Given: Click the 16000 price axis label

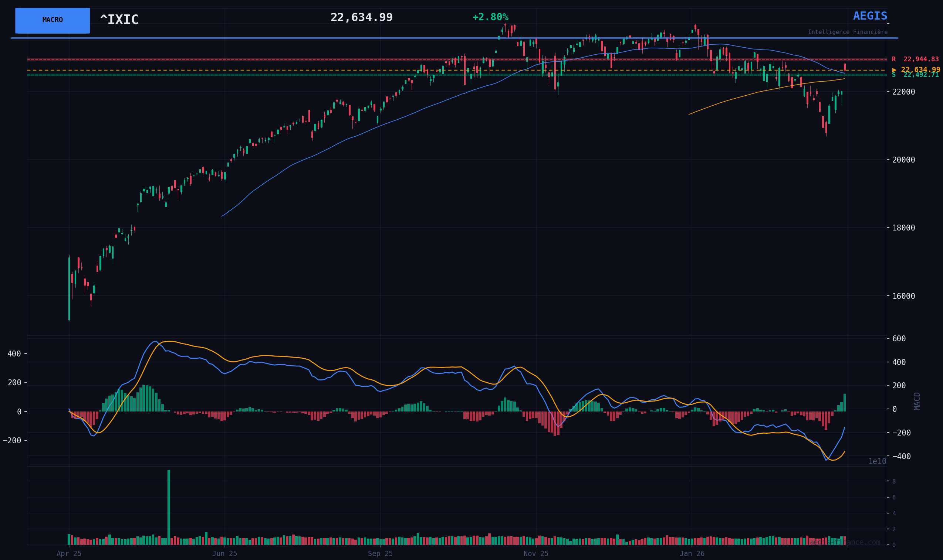Looking at the screenshot, I should pyautogui.click(x=904, y=296).
